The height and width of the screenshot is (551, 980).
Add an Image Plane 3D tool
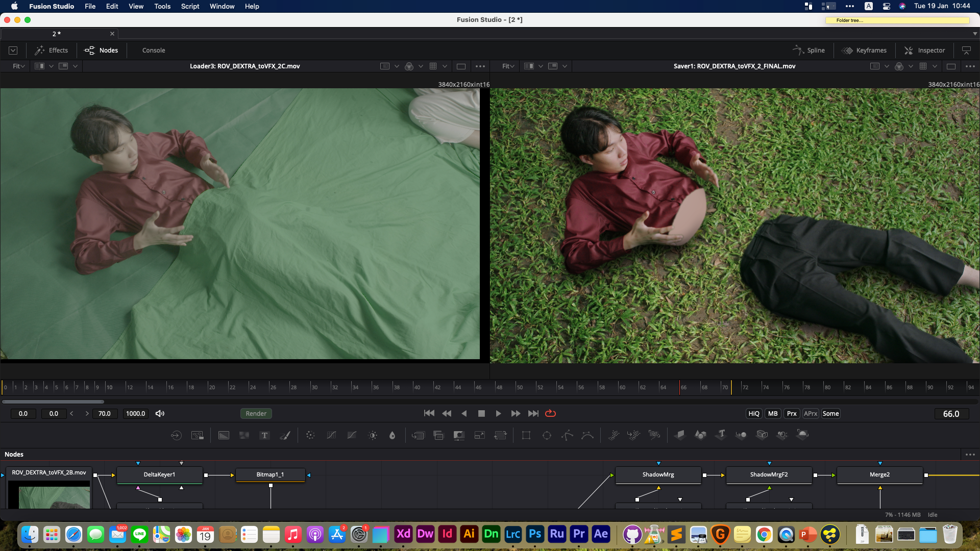pyautogui.click(x=680, y=435)
